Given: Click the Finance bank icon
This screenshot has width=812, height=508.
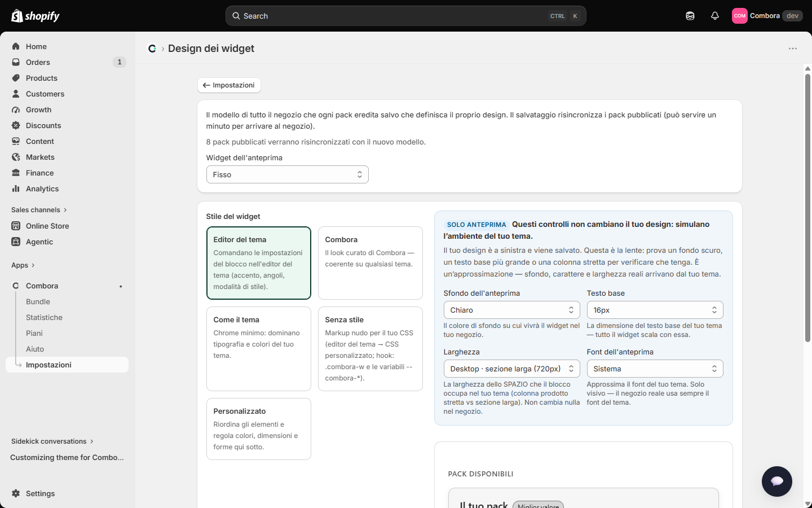Looking at the screenshot, I should point(16,173).
